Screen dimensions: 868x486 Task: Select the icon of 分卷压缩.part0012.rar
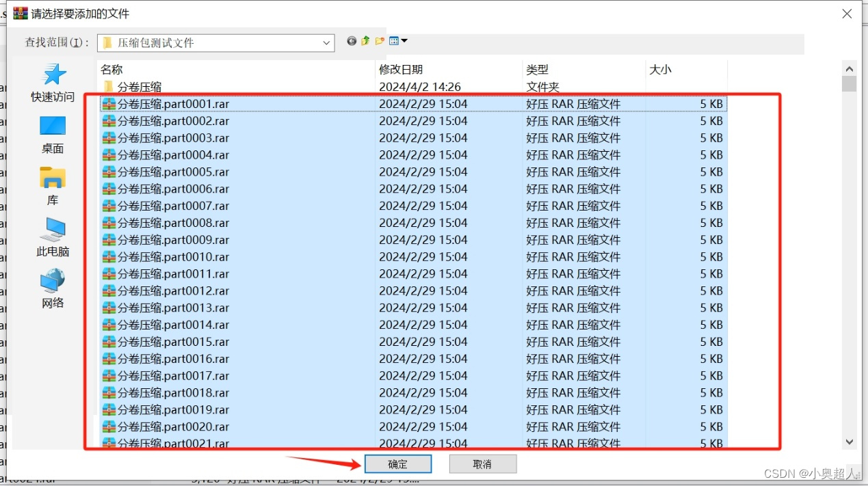click(109, 291)
